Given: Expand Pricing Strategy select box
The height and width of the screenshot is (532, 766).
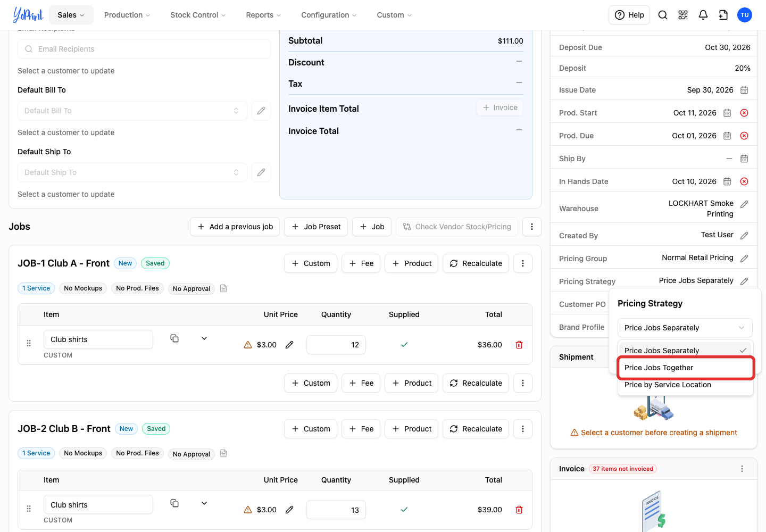Looking at the screenshot, I should 685,328.
